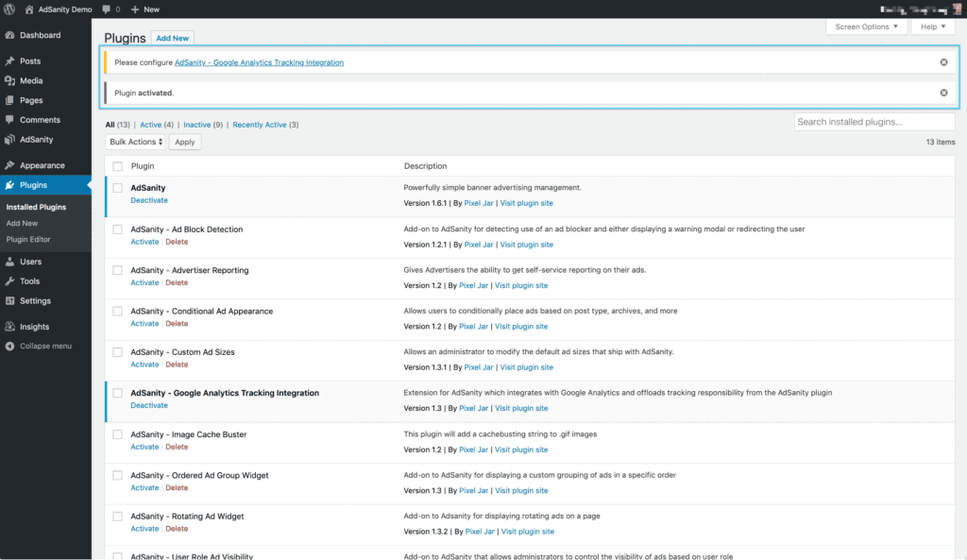Open Installed Plugins in the sidebar
Image resolution: width=967 pixels, height=560 pixels.
click(x=37, y=206)
